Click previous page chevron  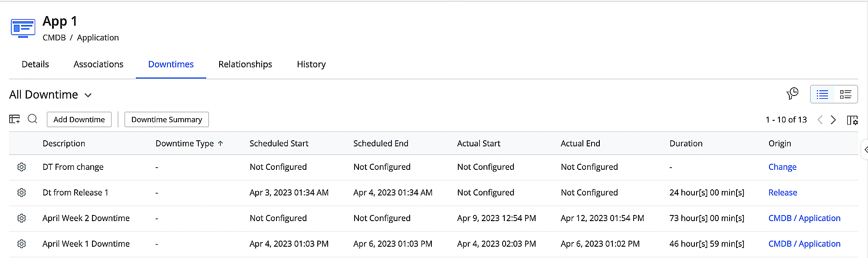click(x=819, y=120)
